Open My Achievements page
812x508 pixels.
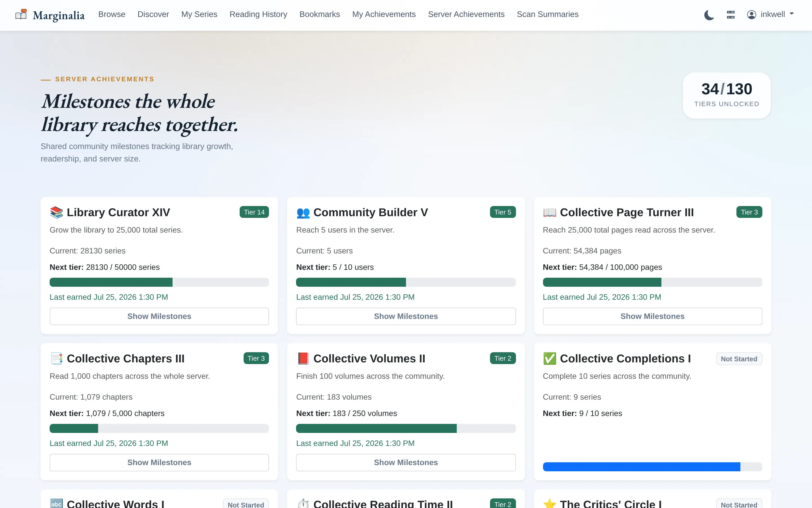point(384,14)
